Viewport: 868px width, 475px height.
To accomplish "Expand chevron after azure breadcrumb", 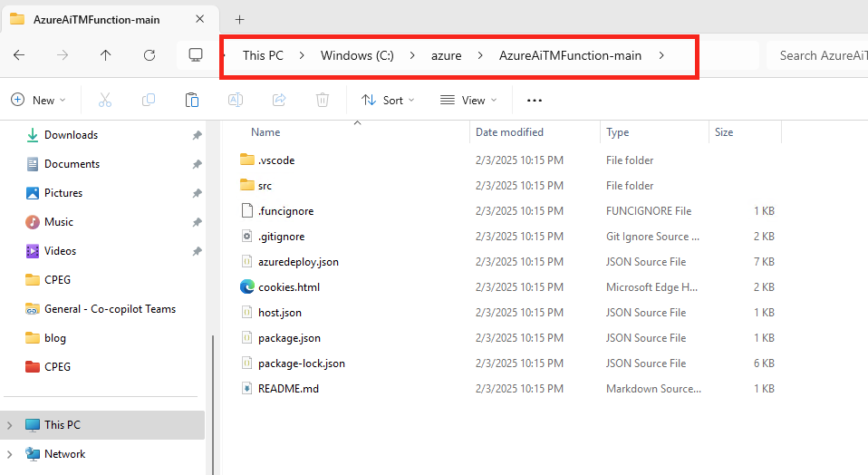I will (480, 55).
